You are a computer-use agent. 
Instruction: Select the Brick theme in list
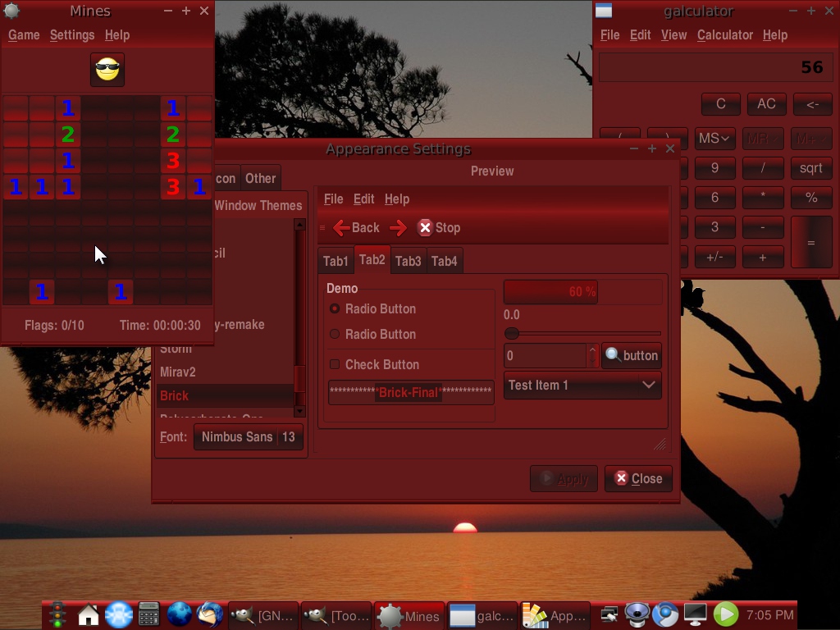pyautogui.click(x=225, y=396)
